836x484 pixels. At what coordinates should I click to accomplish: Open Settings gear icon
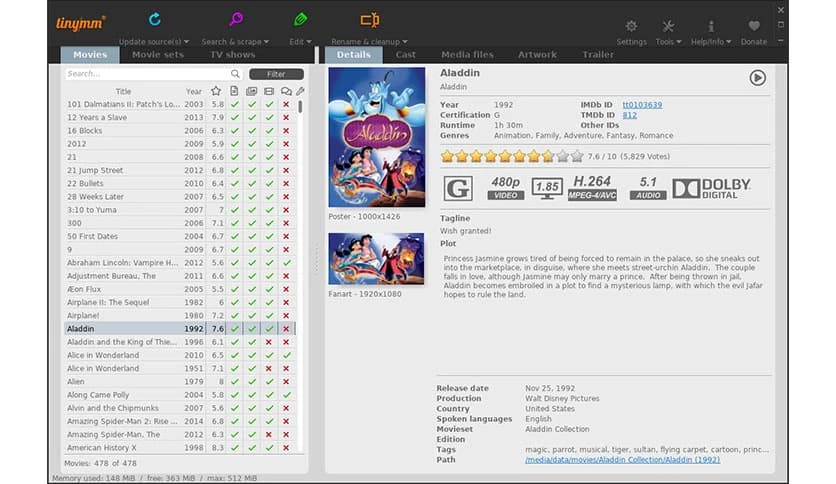(631, 26)
